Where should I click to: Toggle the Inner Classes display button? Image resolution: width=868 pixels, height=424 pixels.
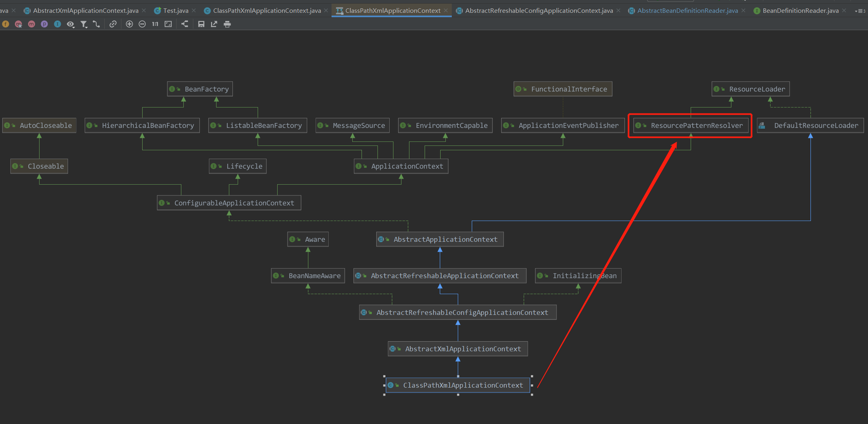(x=58, y=24)
